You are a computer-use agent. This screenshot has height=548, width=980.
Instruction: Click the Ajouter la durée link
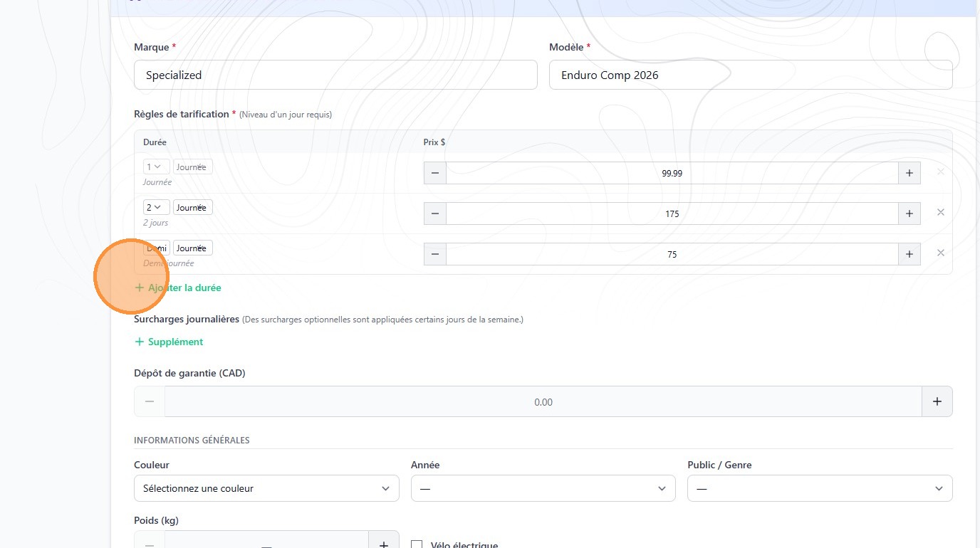coord(184,288)
